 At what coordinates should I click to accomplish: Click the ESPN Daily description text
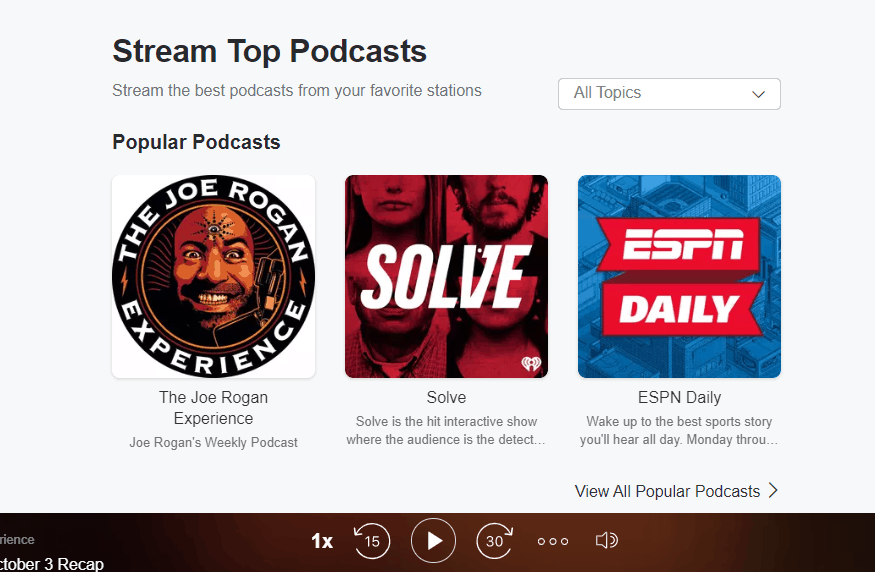[679, 430]
